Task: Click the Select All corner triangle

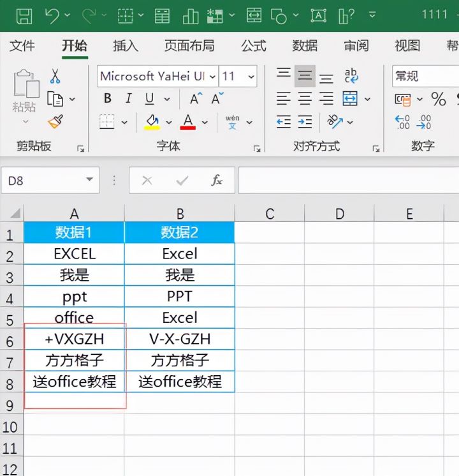Action: pos(15,213)
